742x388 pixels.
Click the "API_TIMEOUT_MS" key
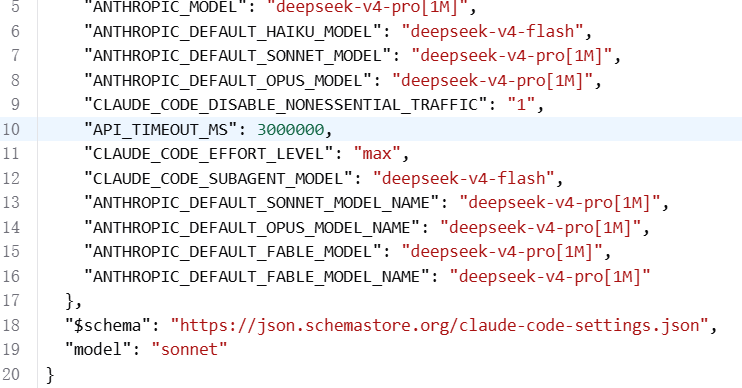(x=161, y=129)
